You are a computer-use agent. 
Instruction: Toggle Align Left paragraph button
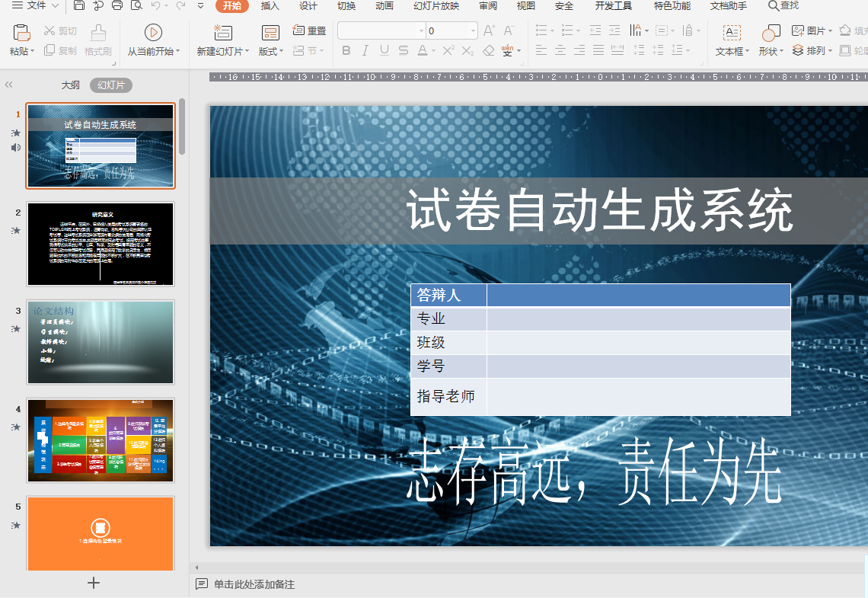[541, 50]
